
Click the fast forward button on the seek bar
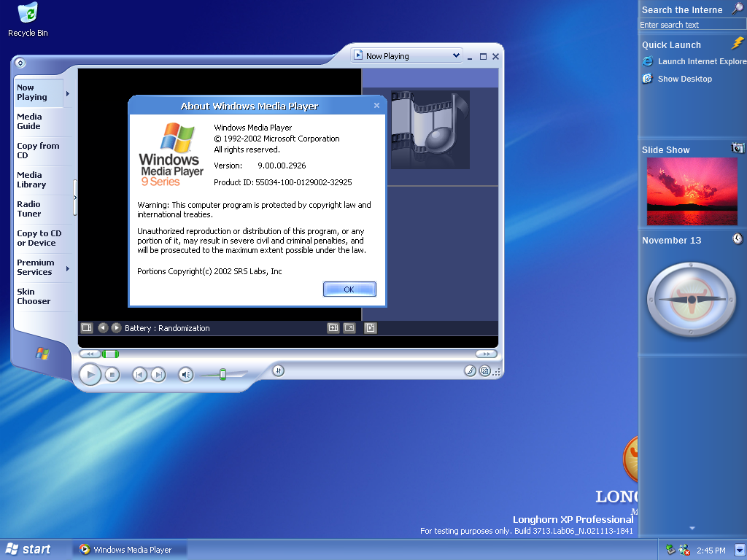(x=487, y=354)
